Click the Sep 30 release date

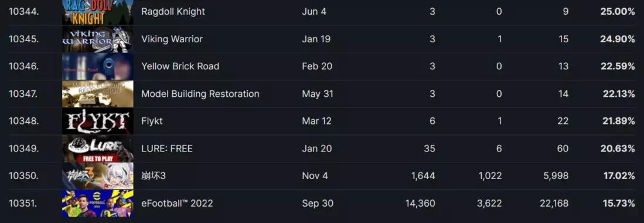coord(318,203)
